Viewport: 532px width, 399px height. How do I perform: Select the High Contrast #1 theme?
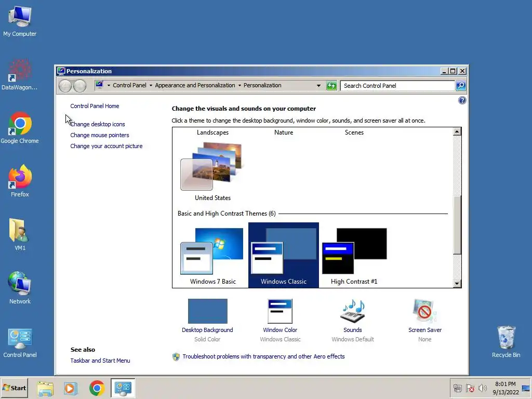tap(354, 256)
